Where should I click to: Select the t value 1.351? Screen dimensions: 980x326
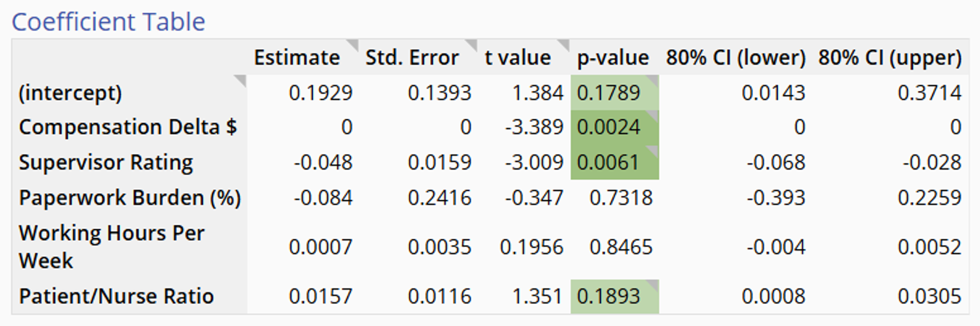pos(538,296)
